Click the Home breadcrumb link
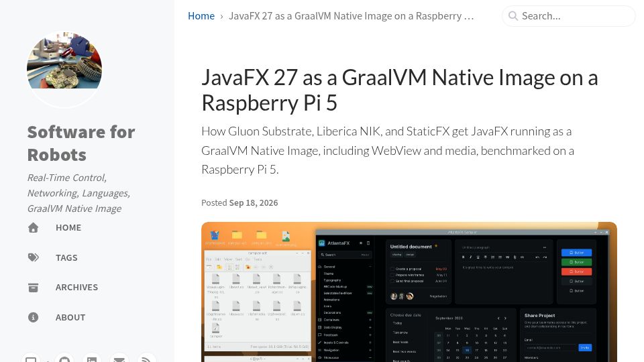 pos(201,16)
